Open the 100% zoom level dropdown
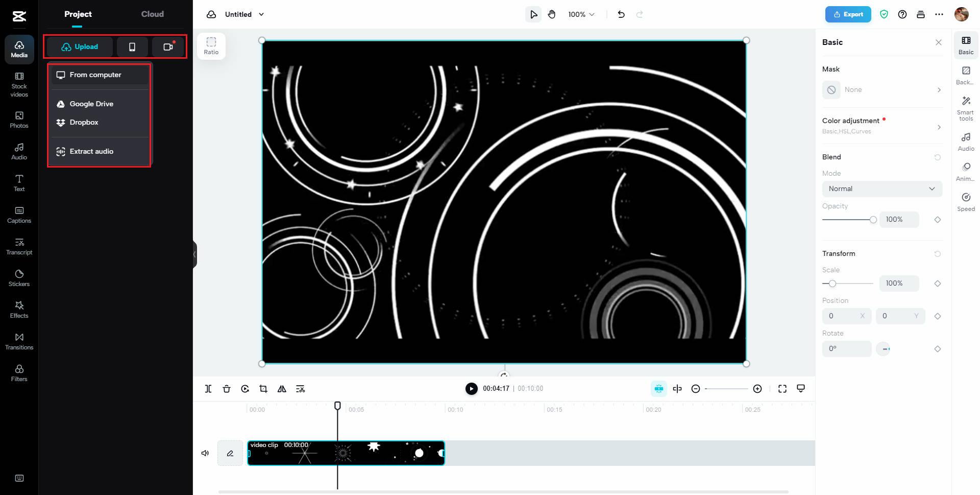 pyautogui.click(x=581, y=14)
